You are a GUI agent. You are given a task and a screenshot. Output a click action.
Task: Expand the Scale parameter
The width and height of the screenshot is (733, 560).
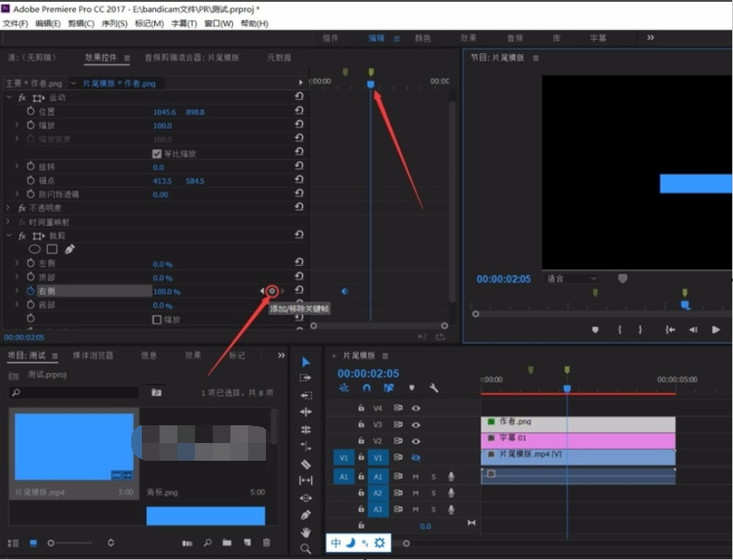pos(18,125)
